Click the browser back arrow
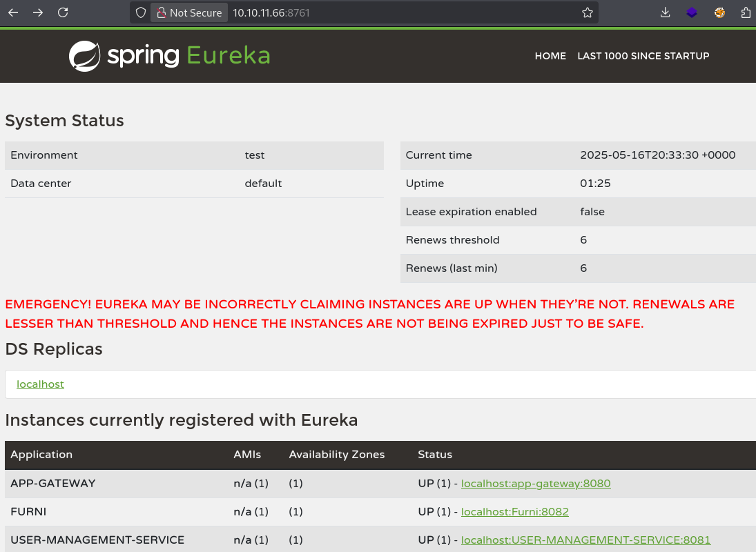 click(13, 12)
